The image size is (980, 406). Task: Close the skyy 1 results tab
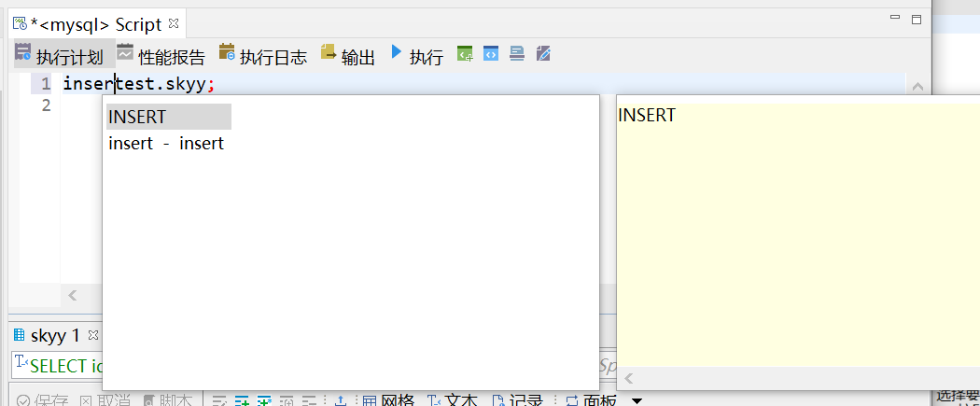(x=93, y=334)
